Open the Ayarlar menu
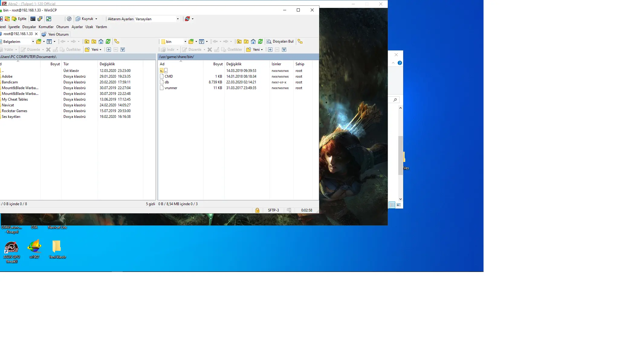 (77, 27)
